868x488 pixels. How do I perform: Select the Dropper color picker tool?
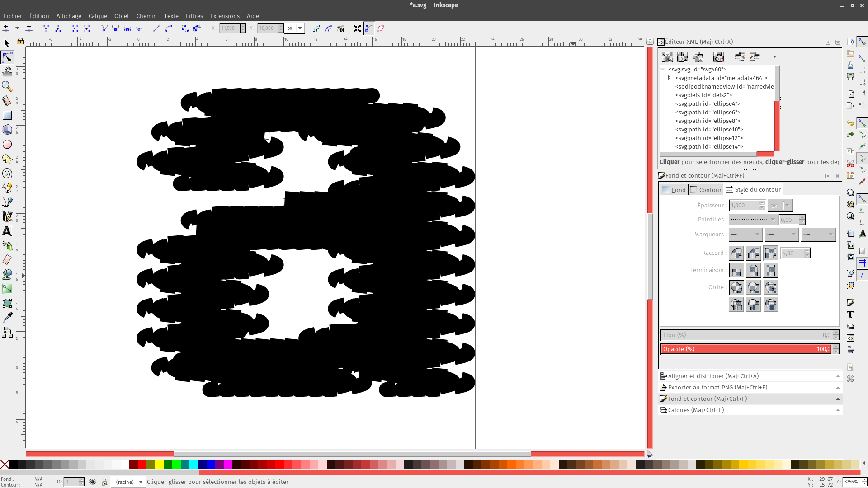(x=7, y=318)
